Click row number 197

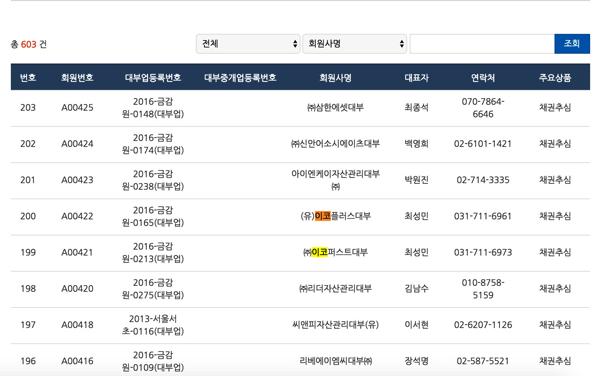[x=28, y=325]
